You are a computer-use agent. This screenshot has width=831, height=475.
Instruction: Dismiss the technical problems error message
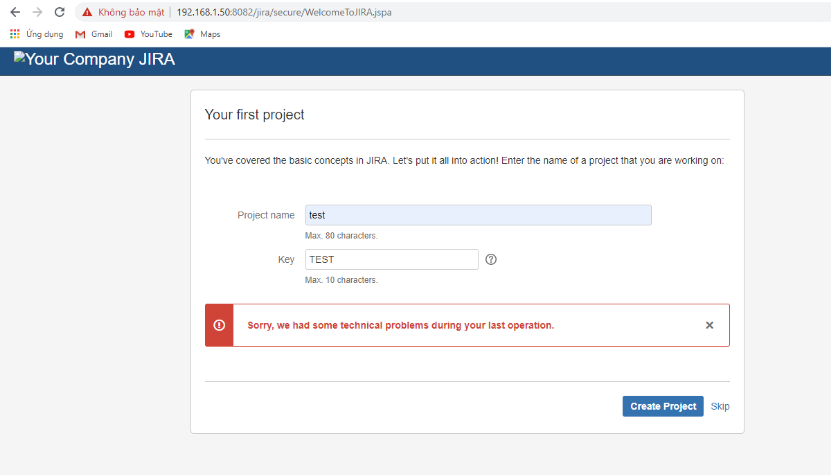710,326
